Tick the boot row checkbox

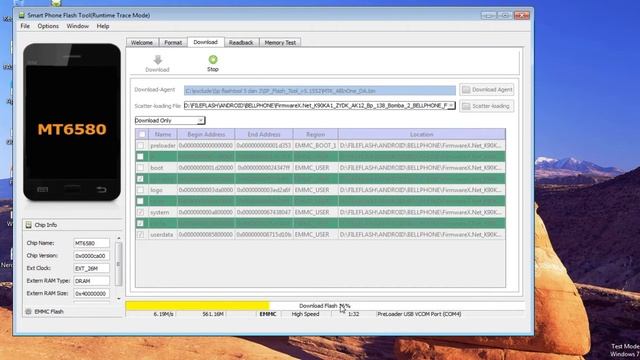(140, 168)
